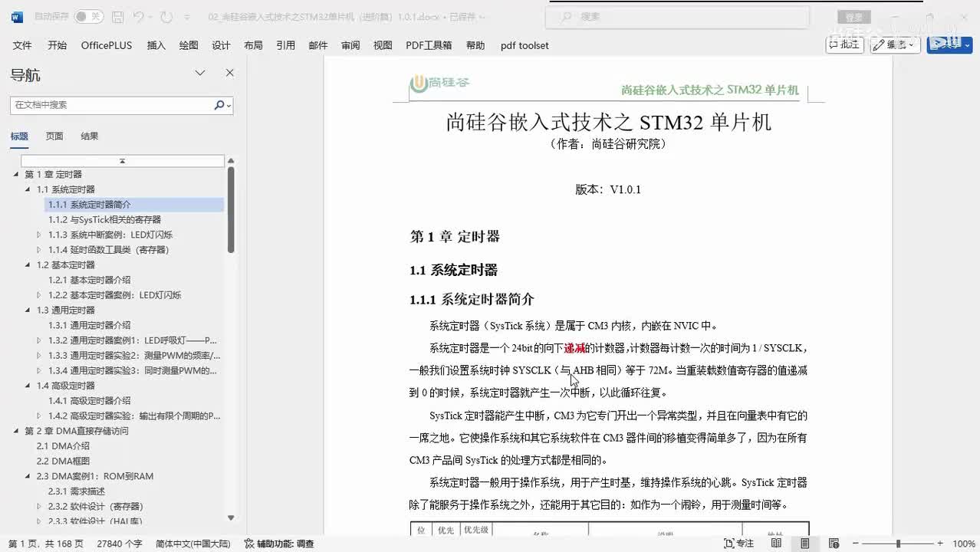Expand 1.2.2 基本定时器案例 heading
The image size is (980, 552).
pos(39,295)
